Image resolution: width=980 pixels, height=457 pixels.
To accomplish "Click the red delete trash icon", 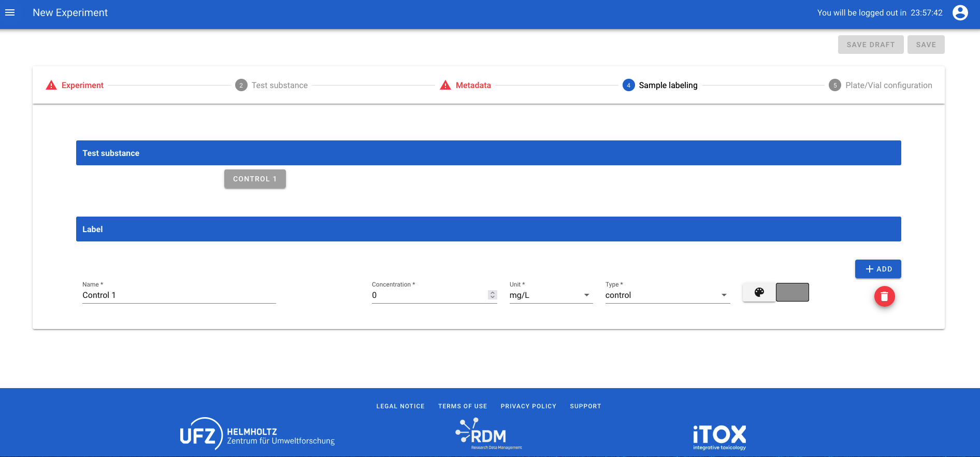I will (x=884, y=296).
